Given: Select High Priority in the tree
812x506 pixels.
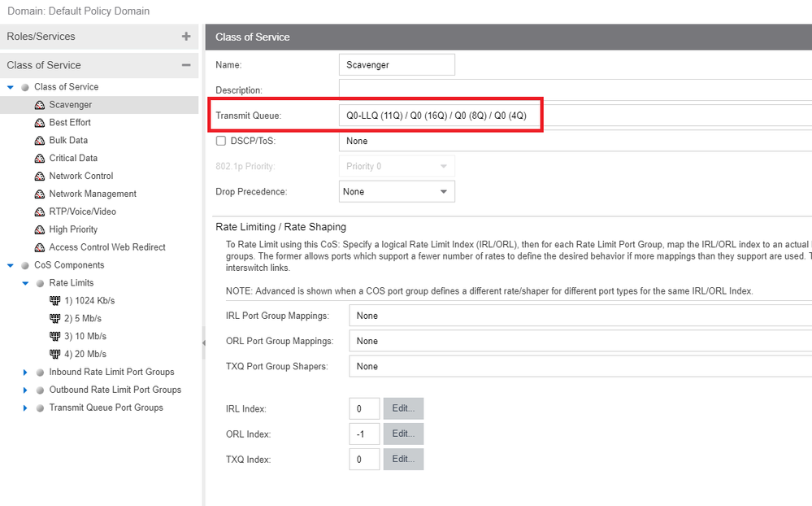Looking at the screenshot, I should tap(73, 229).
